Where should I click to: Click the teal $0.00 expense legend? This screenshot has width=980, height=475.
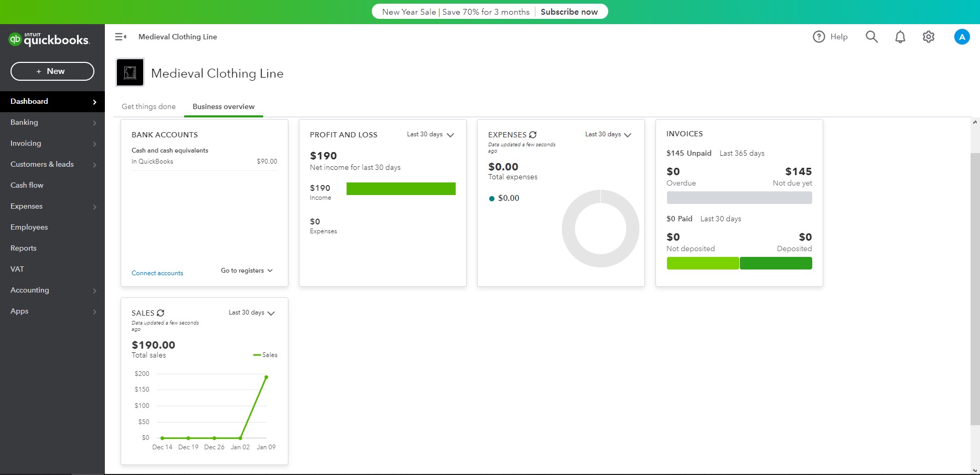click(504, 198)
